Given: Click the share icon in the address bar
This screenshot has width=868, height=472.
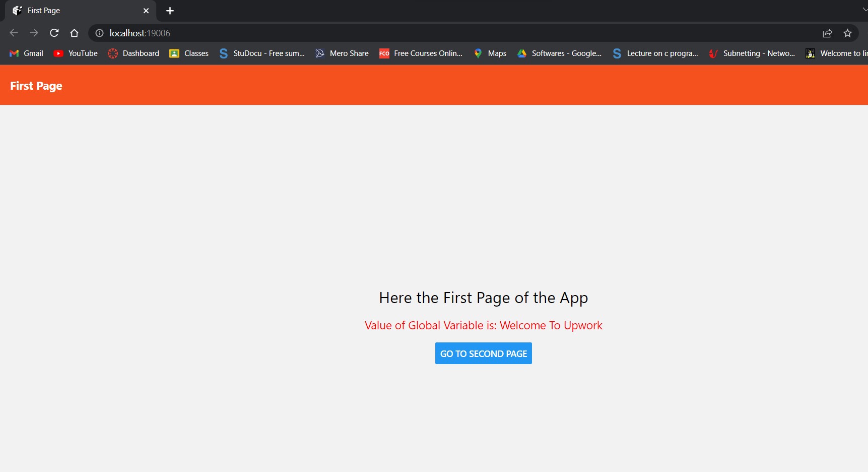Looking at the screenshot, I should pos(828,33).
